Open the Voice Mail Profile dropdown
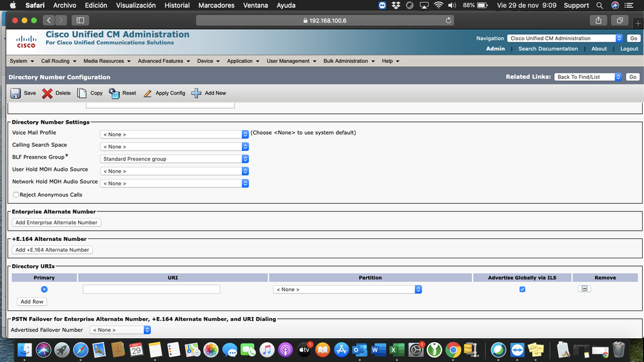644x362 pixels. coord(174,134)
